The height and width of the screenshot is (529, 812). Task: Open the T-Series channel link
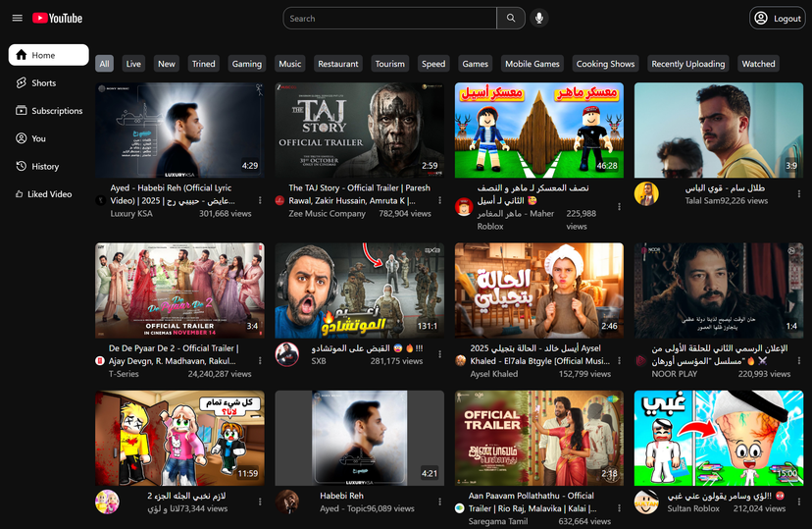tap(124, 374)
